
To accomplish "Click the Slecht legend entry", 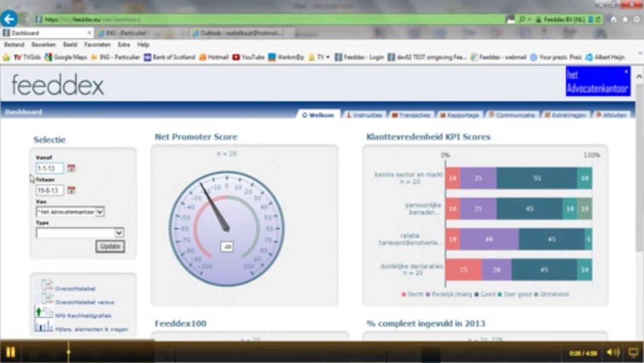I will pos(413,294).
